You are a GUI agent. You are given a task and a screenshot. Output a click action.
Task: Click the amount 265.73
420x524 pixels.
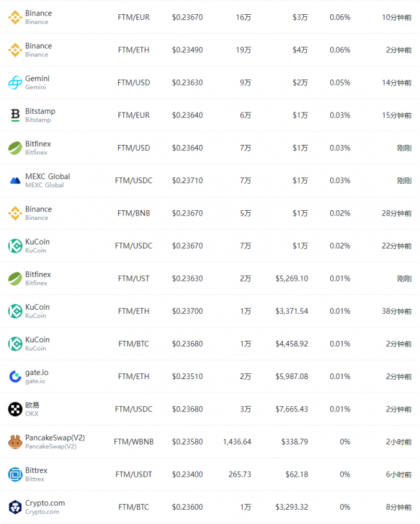pyautogui.click(x=240, y=475)
